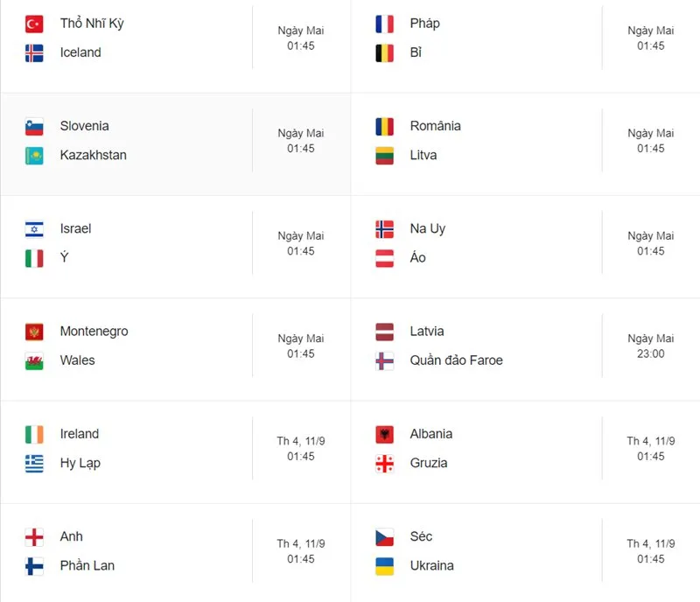Select the Israel flag icon

(x=34, y=229)
